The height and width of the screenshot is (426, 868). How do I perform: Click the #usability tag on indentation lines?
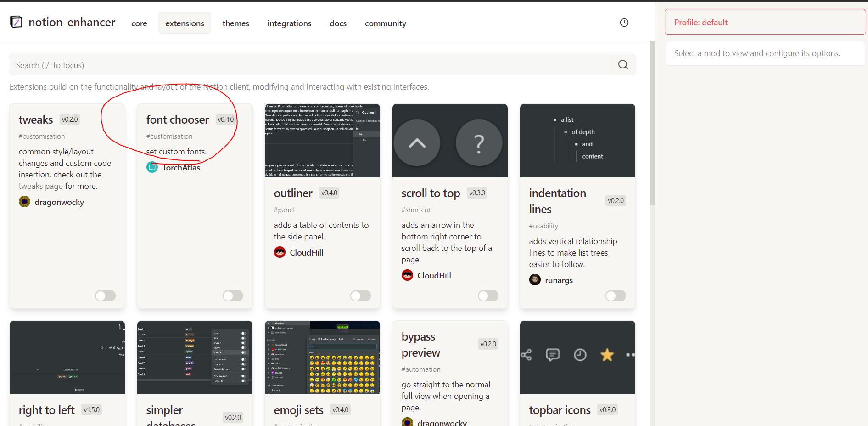543,226
